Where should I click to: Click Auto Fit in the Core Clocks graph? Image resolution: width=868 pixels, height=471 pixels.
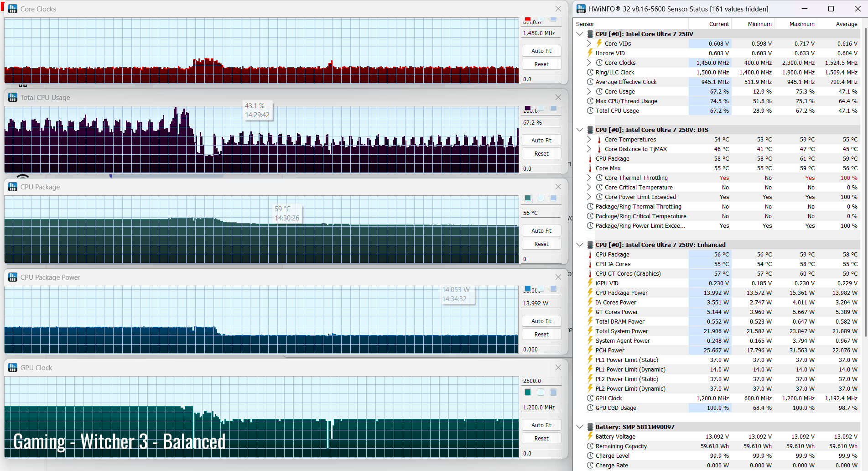click(x=541, y=51)
